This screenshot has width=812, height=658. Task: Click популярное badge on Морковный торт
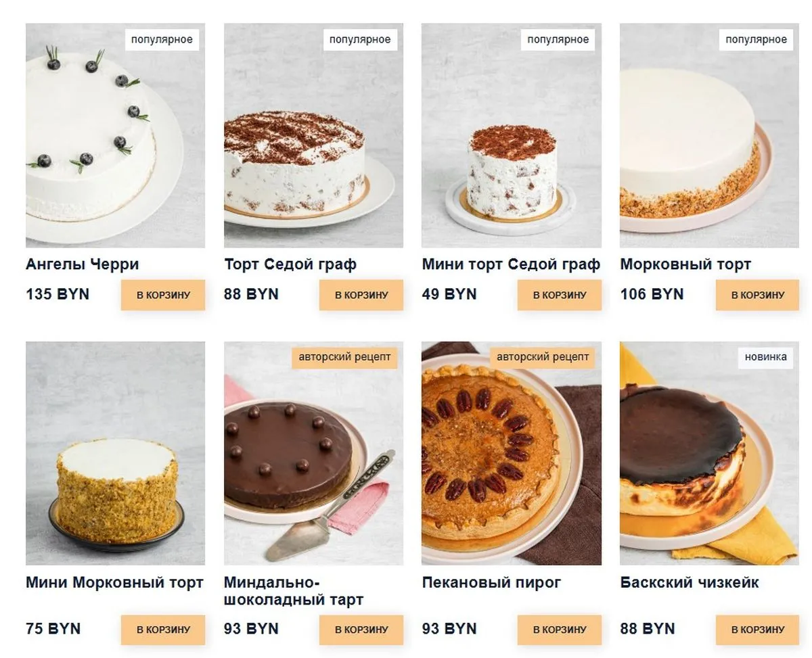[756, 39]
